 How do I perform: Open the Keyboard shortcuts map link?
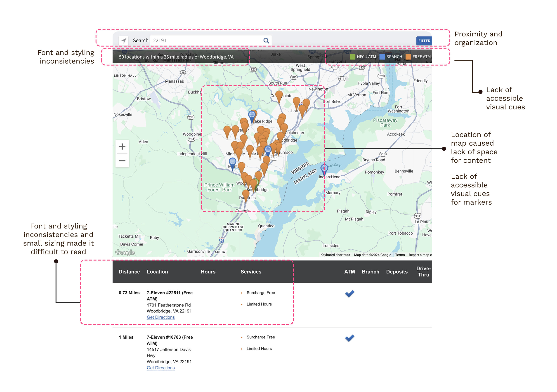click(x=335, y=255)
